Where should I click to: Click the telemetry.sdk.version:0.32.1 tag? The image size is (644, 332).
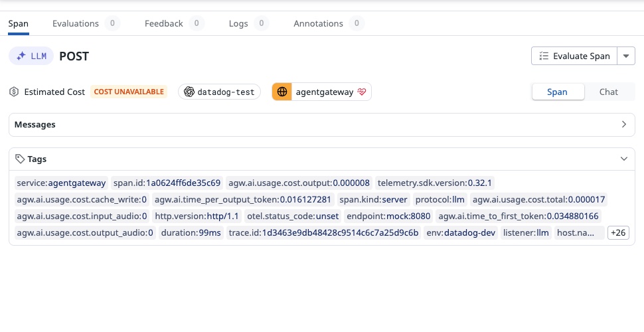coord(435,183)
